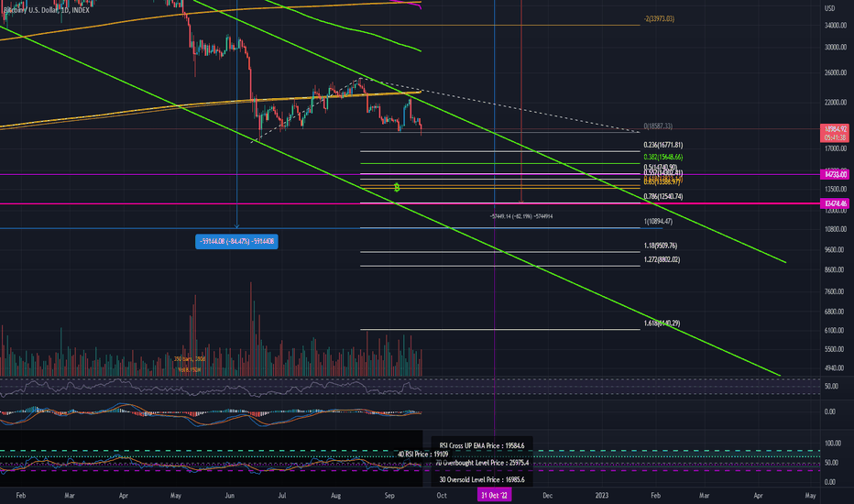Click the 40 RSI Price : 19109 label

point(422,454)
